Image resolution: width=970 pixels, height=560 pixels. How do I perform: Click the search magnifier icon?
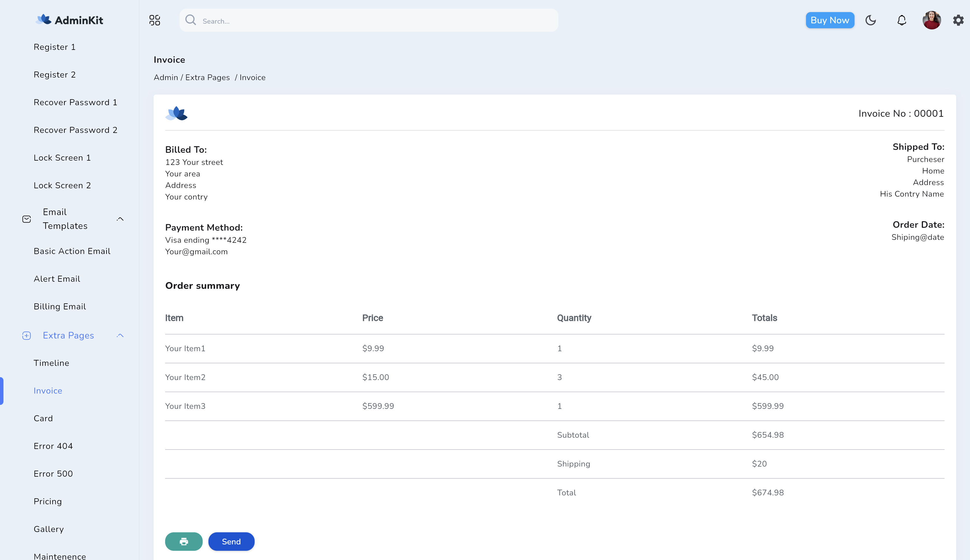[191, 20]
